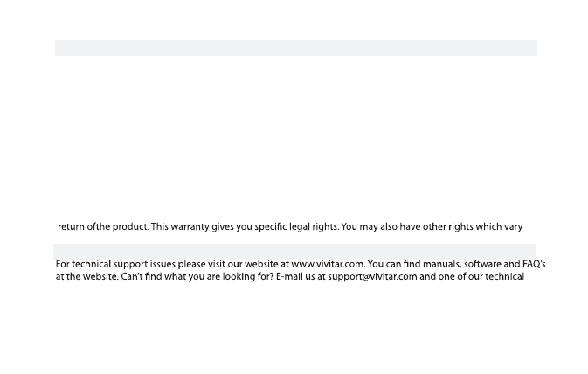This screenshot has height=374, width=588.
Task: Click the support@vivitar.com email address
Action: point(372,277)
